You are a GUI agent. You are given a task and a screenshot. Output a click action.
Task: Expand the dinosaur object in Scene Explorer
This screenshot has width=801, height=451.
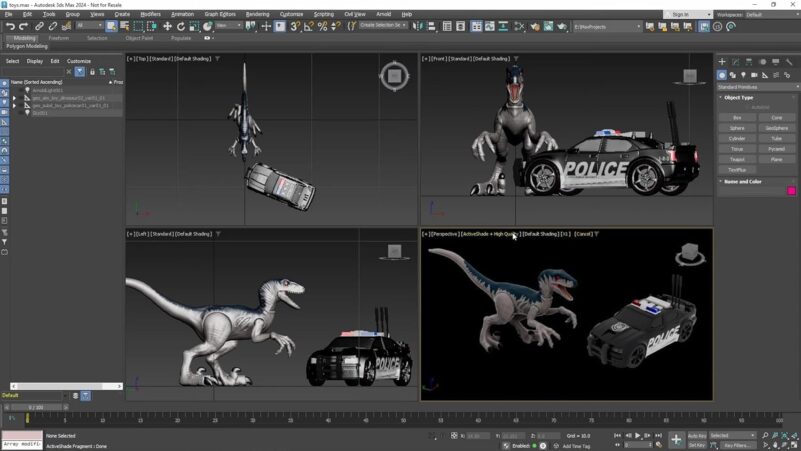(14, 98)
